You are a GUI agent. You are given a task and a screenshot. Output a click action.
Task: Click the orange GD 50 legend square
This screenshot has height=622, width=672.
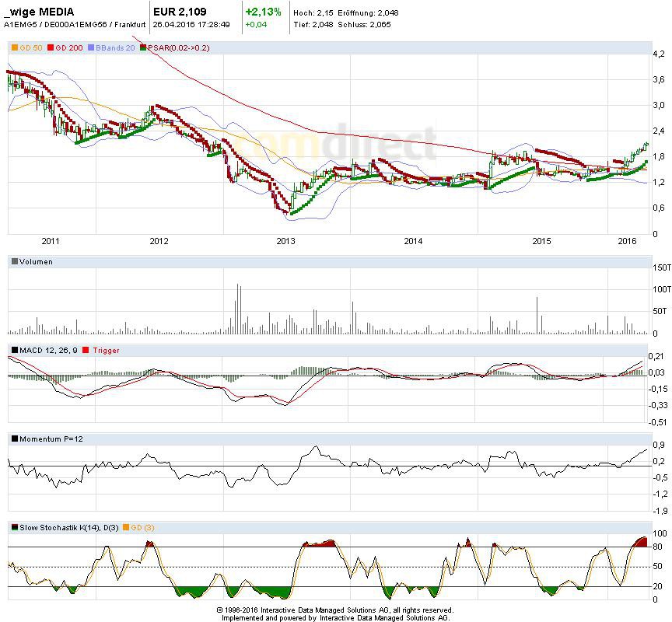pyautogui.click(x=14, y=48)
